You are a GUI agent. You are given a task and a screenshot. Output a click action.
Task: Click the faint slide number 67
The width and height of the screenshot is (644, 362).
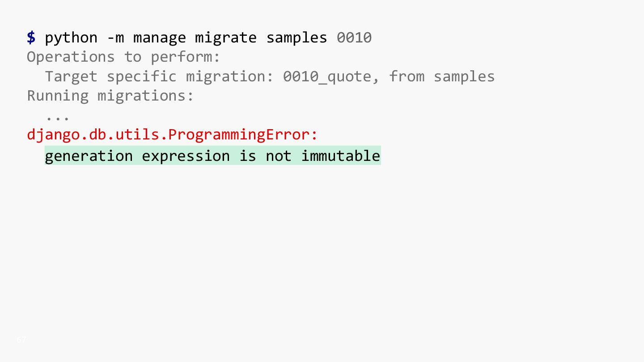pos(21,340)
